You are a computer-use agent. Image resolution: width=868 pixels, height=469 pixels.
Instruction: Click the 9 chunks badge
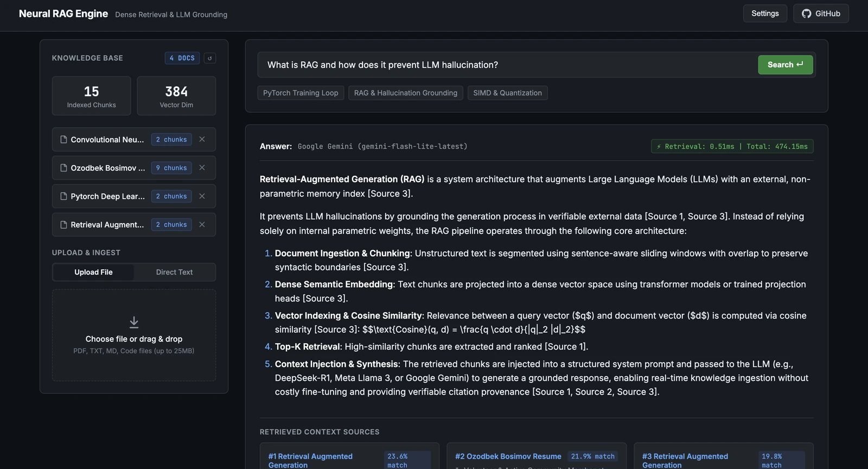(171, 168)
